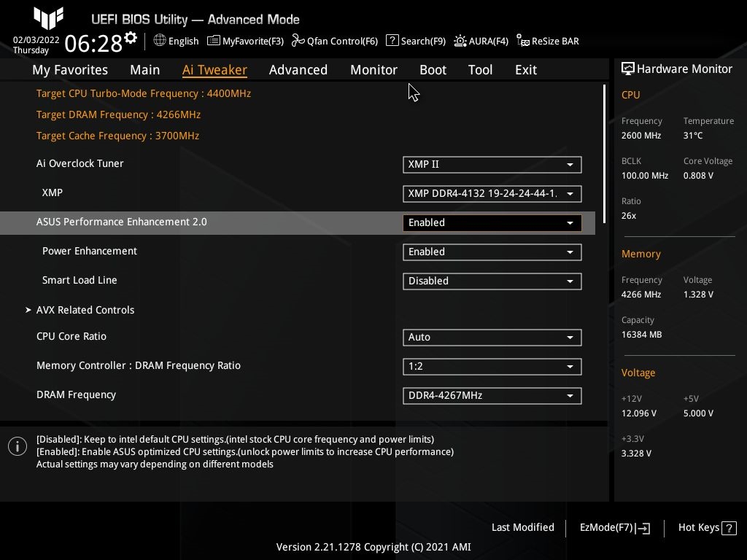The image size is (747, 560).
Task: Open Qfan Control fan icon
Action: 298,41
